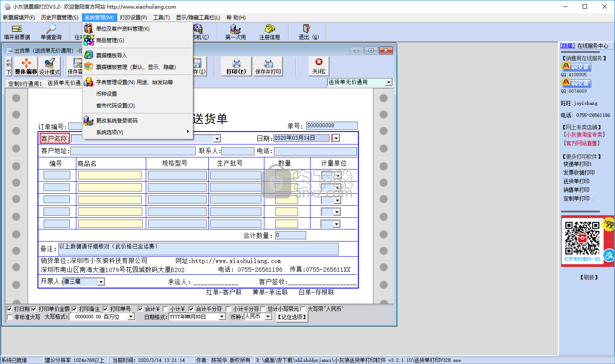
Task: Open the [小灰狼淘宝专卖] link
Action: 584,135
